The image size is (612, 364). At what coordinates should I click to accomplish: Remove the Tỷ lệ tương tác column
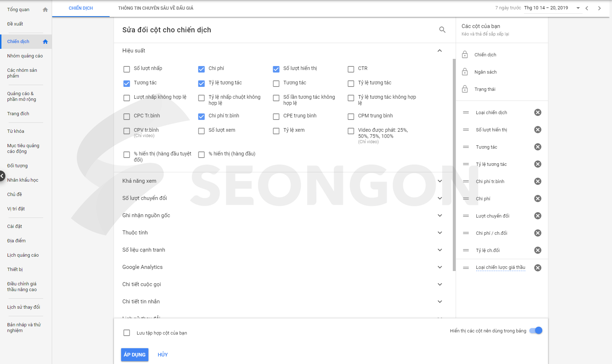click(x=538, y=164)
